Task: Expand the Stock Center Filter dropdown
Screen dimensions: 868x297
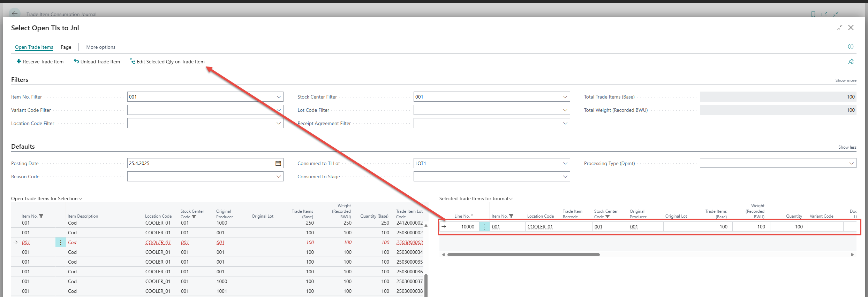Action: click(x=565, y=97)
